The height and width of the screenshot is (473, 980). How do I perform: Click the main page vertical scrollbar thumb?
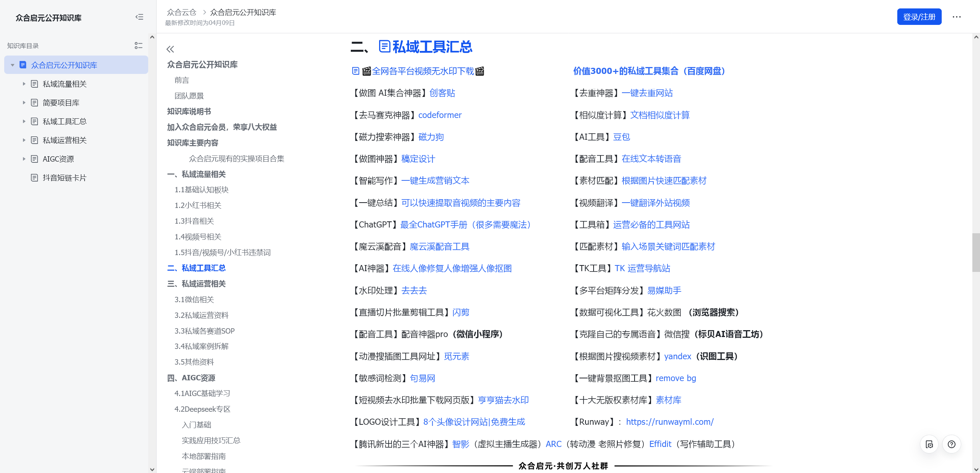(976, 252)
